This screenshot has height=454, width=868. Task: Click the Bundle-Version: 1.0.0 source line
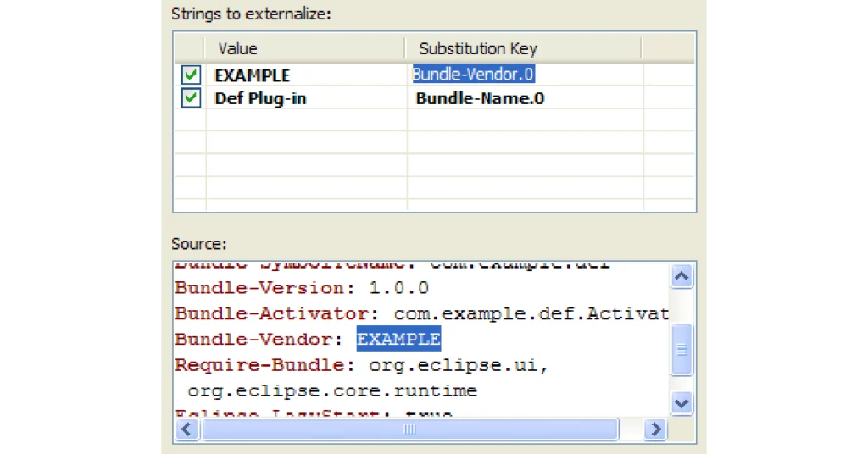coord(302,288)
